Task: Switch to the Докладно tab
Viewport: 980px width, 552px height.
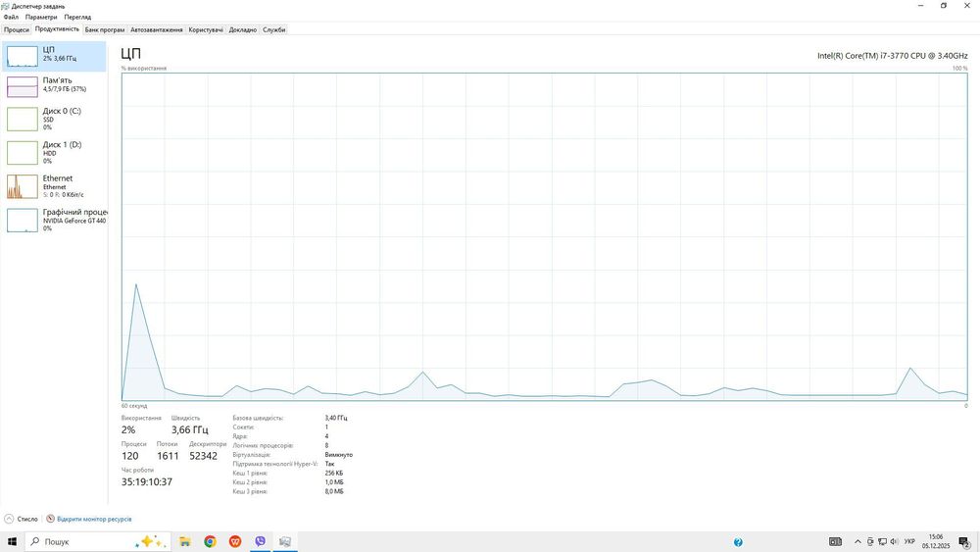Action: point(242,29)
